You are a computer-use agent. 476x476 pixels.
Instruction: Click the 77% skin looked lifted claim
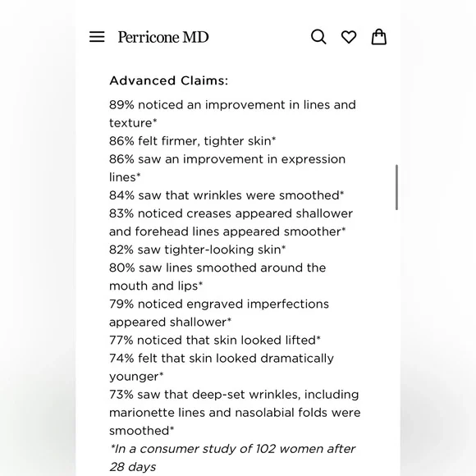[x=215, y=341]
